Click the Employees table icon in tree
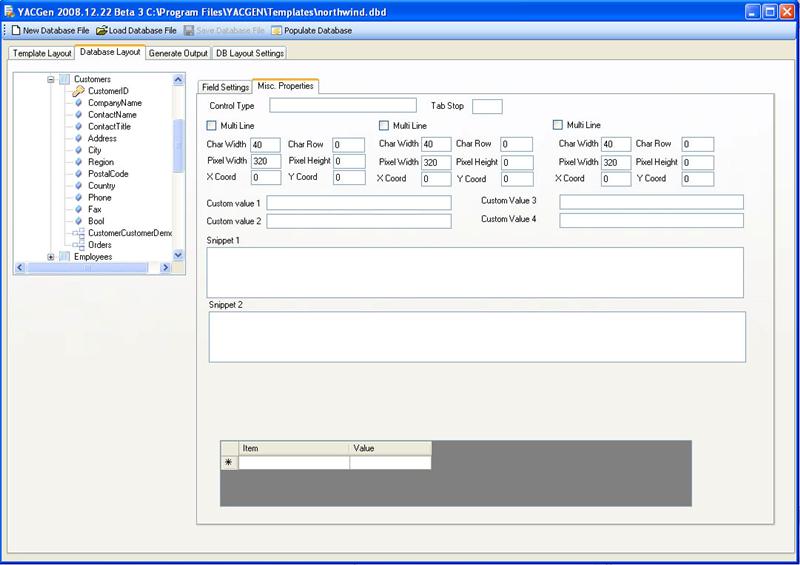Image resolution: width=800 pixels, height=565 pixels. click(x=64, y=257)
